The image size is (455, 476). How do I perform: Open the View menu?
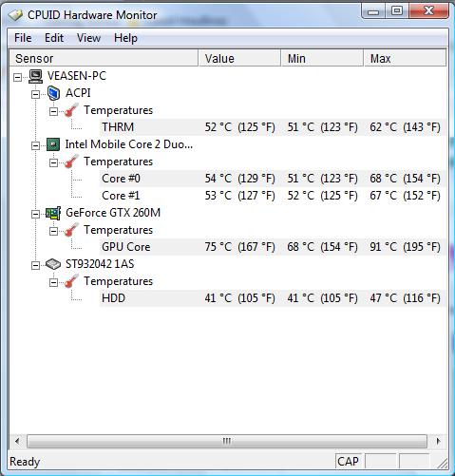[x=88, y=38]
